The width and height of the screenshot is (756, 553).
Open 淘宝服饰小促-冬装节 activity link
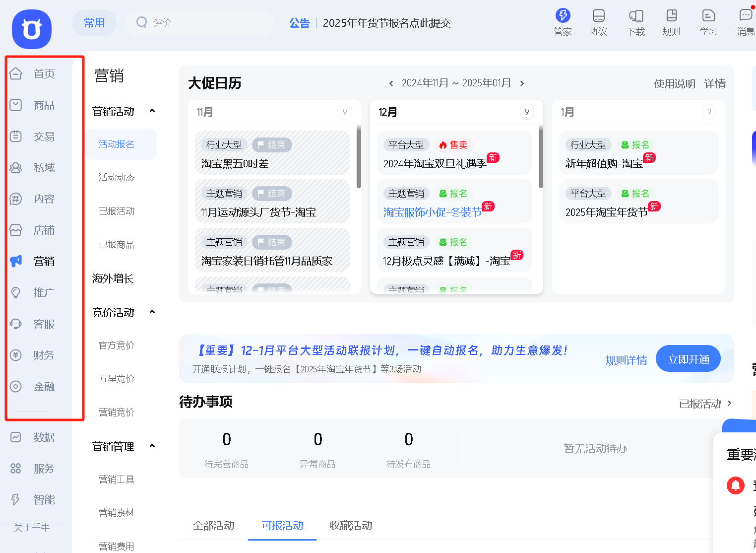tap(433, 212)
